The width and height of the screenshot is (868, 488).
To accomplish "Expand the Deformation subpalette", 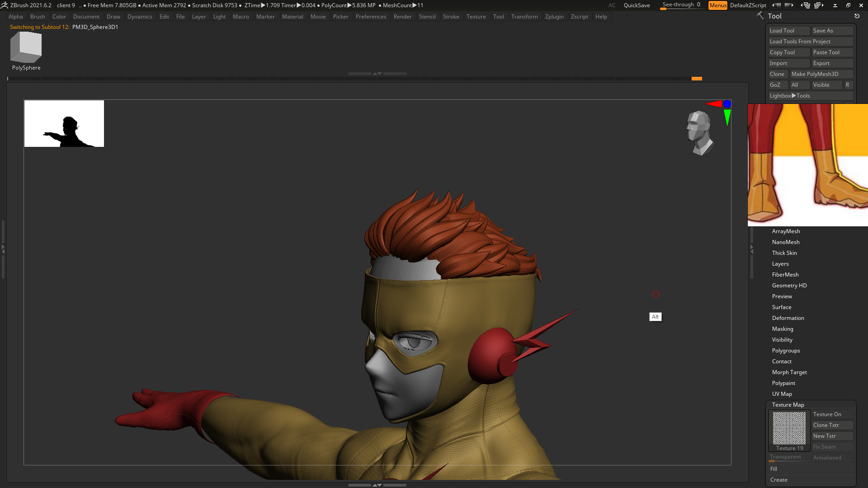I will 788,318.
